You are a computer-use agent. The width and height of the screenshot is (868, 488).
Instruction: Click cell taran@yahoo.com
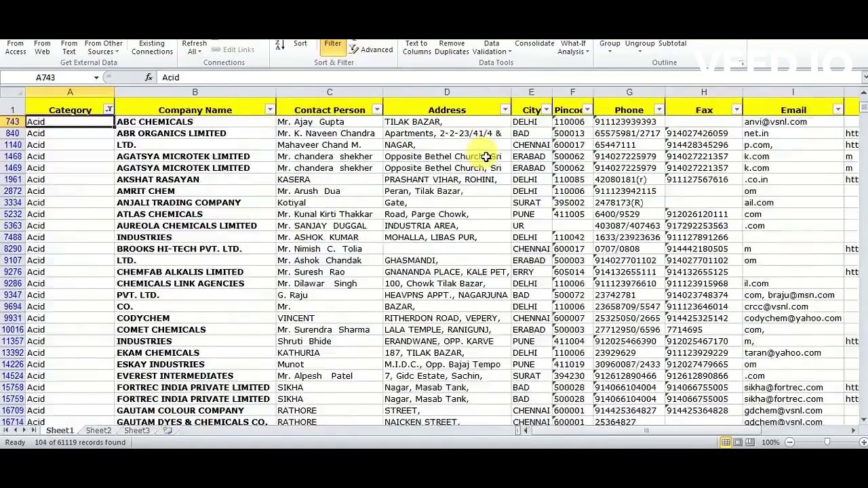click(793, 352)
